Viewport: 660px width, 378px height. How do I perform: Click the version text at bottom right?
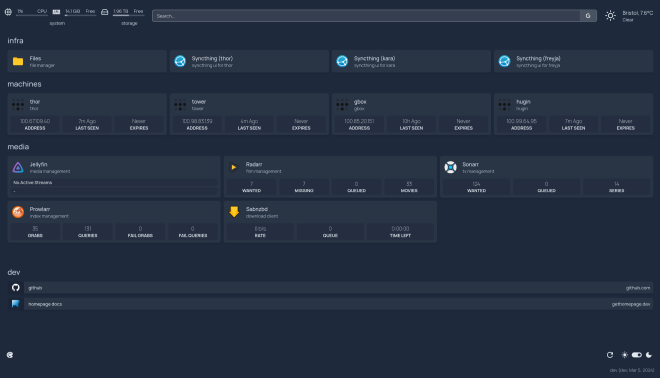[632, 370]
